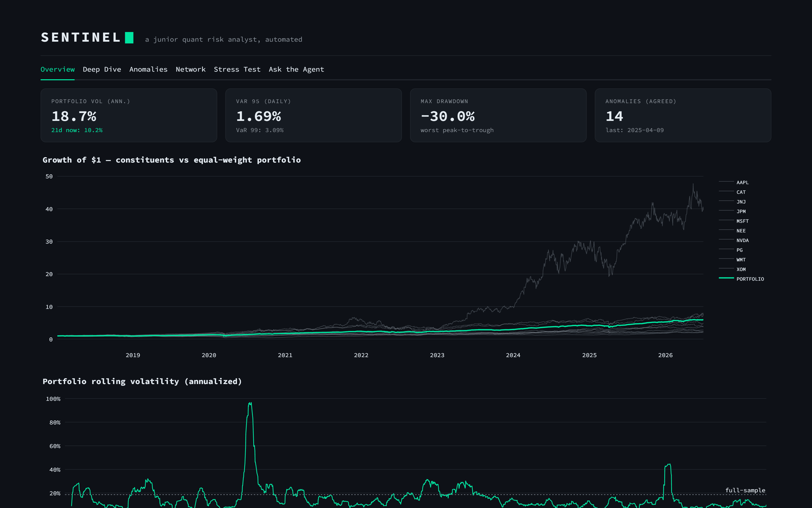Screen dimensions: 812x508
Task: Toggle CAT series in chart legend
Action: 733,192
